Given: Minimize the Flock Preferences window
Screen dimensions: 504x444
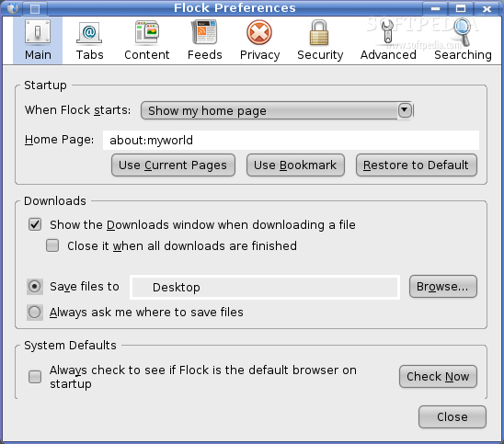Looking at the screenshot, I should tap(435, 8).
